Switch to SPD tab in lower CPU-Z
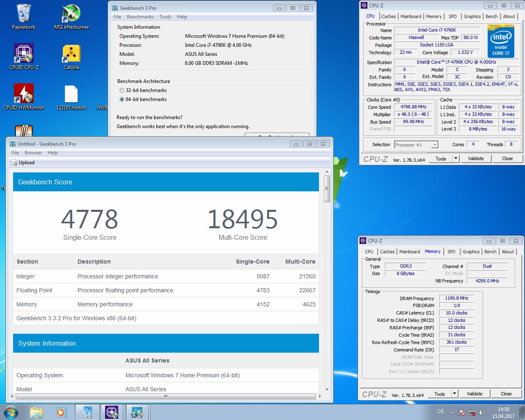 pos(451,252)
